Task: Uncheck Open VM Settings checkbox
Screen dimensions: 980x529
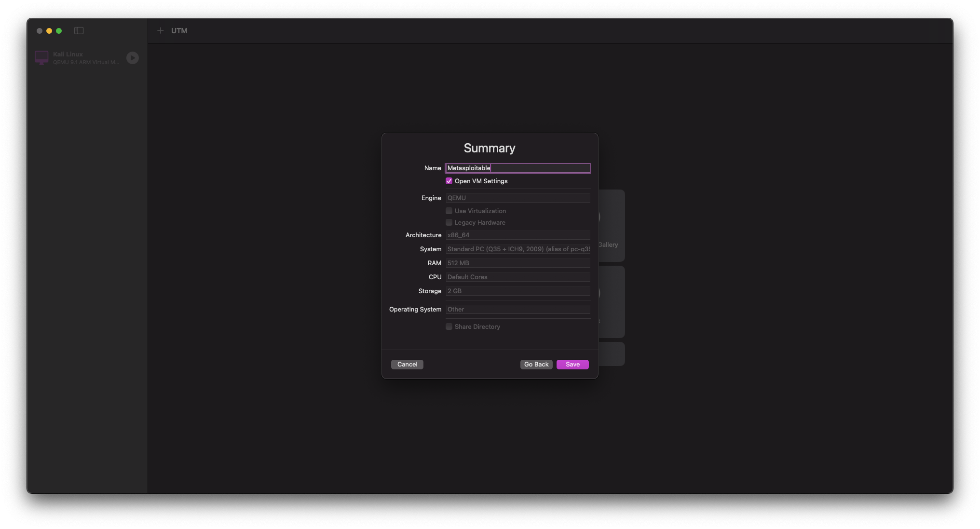Action: [449, 181]
